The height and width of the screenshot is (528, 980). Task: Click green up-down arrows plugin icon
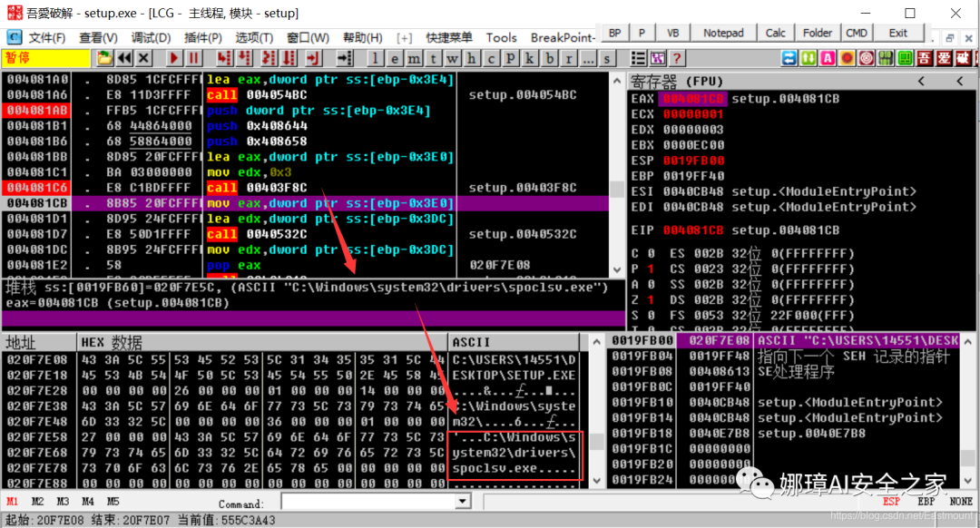[808, 58]
